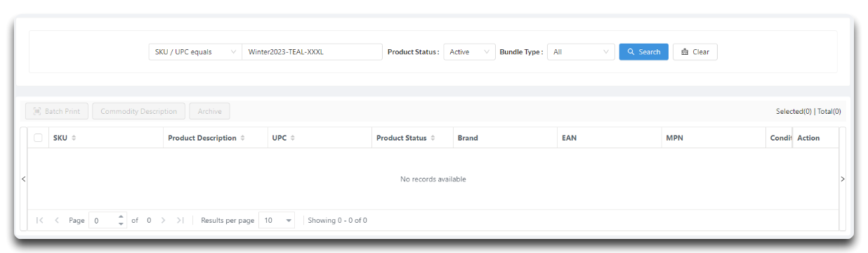Sort by SKU column sort icon
Image resolution: width=868 pixels, height=253 pixels.
point(74,138)
